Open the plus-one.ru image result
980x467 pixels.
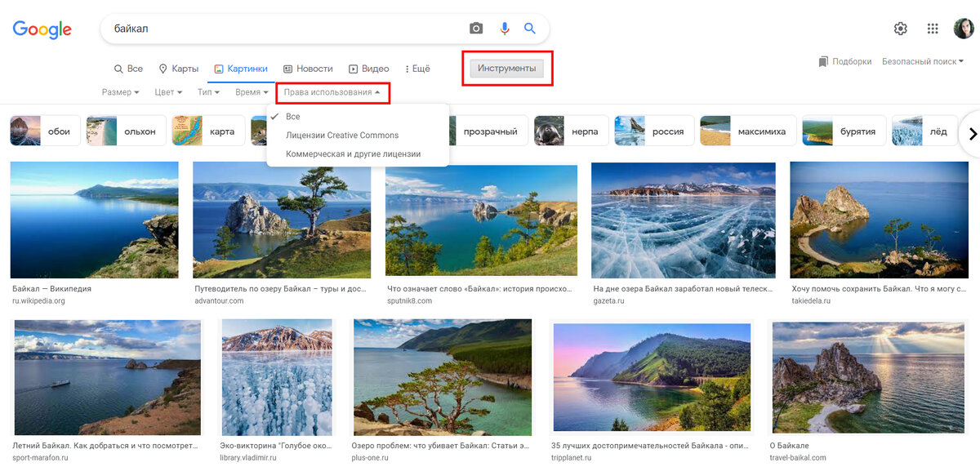click(443, 377)
